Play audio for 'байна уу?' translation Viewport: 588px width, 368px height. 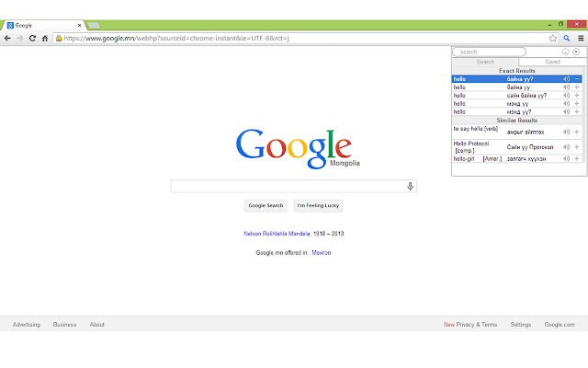[x=566, y=79]
